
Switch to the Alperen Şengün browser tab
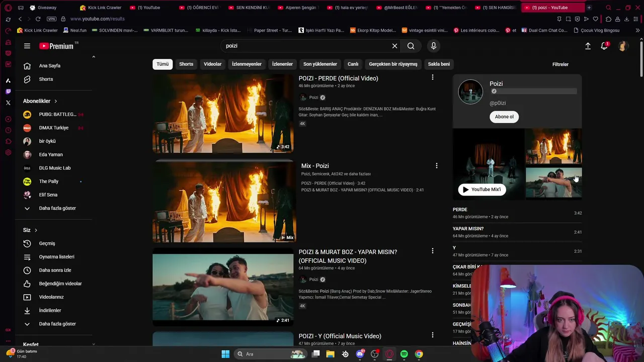point(299,8)
